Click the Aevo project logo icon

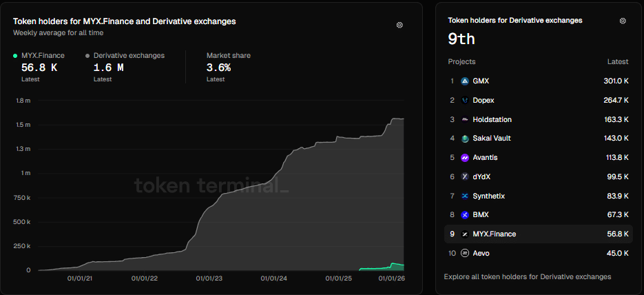465,254
